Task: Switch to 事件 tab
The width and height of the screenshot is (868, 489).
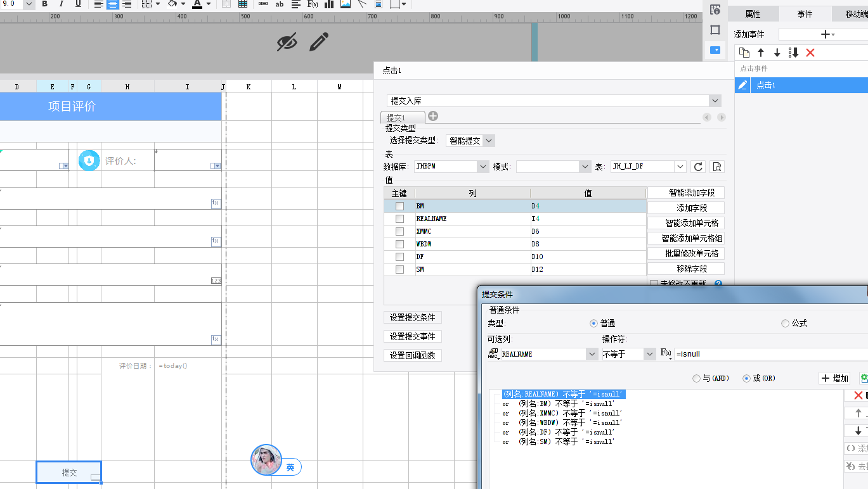Action: click(x=805, y=14)
